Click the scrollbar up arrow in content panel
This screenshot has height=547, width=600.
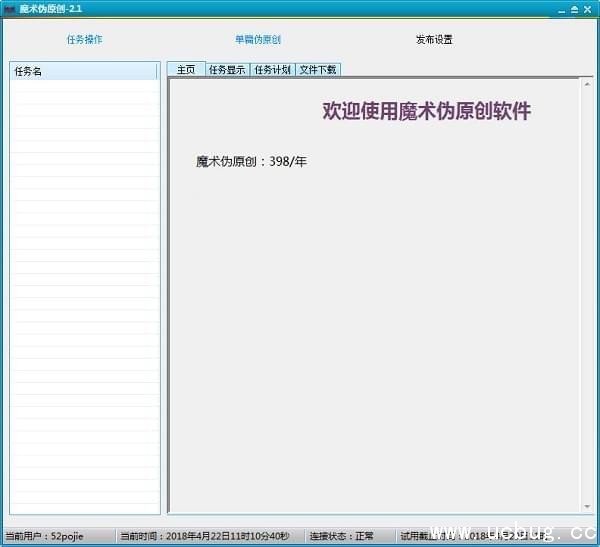click(x=586, y=86)
